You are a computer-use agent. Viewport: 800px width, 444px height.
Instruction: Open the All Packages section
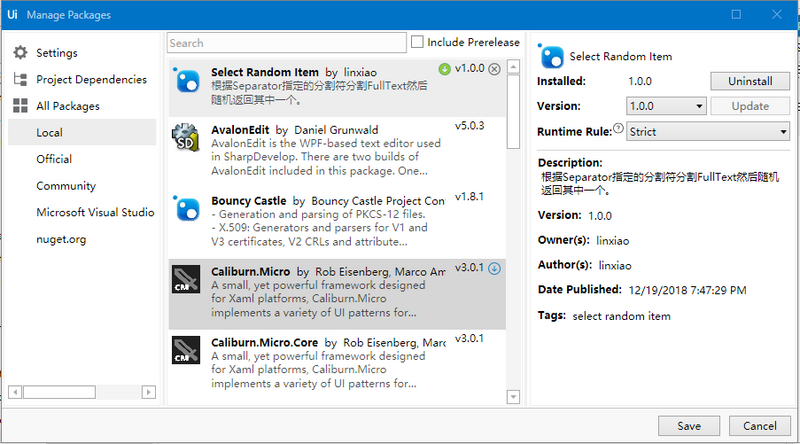pyautogui.click(x=68, y=106)
